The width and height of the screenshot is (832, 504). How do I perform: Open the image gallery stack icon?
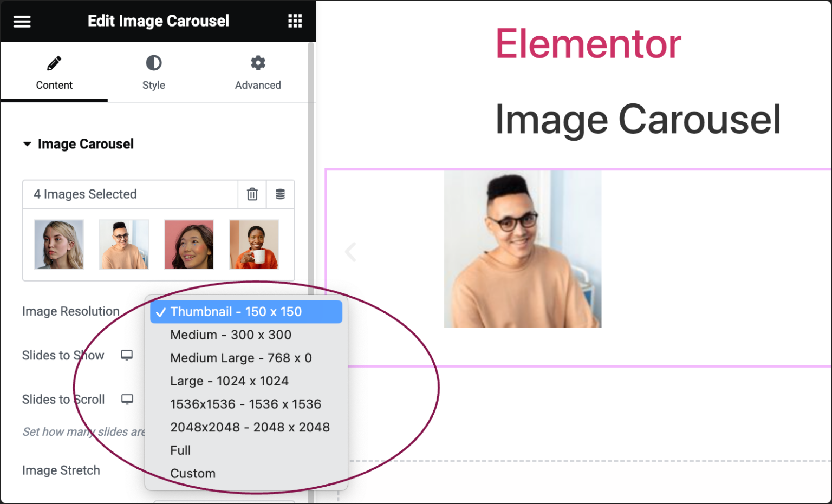pyautogui.click(x=281, y=194)
